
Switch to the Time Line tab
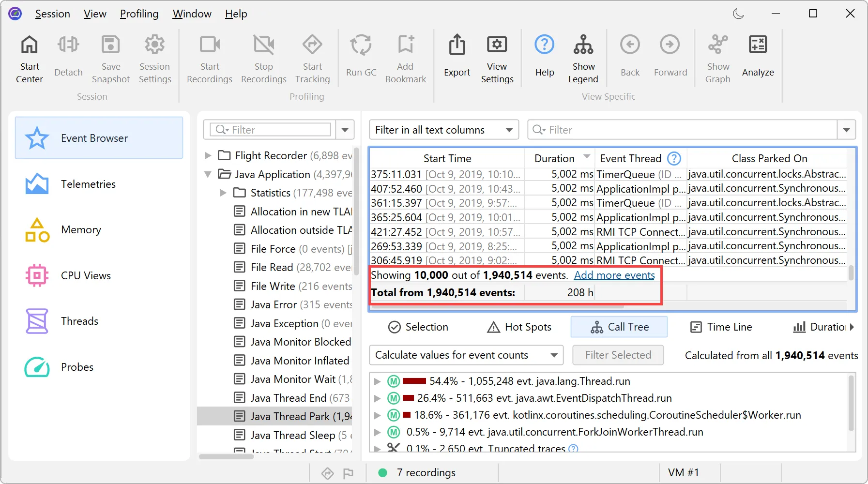point(721,327)
